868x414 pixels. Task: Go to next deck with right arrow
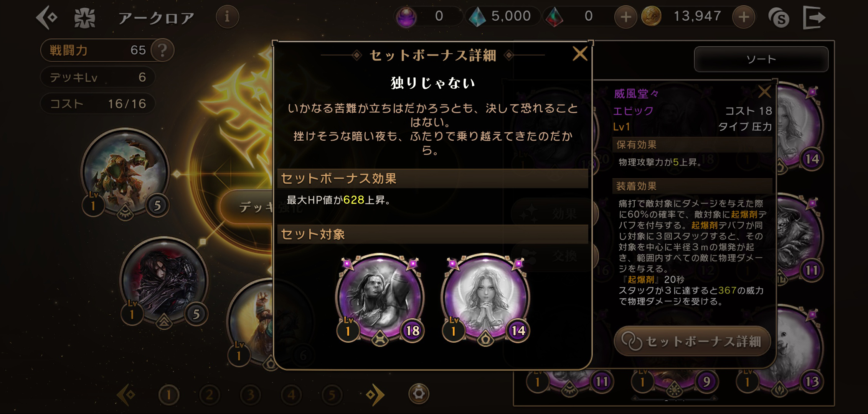coord(375,394)
